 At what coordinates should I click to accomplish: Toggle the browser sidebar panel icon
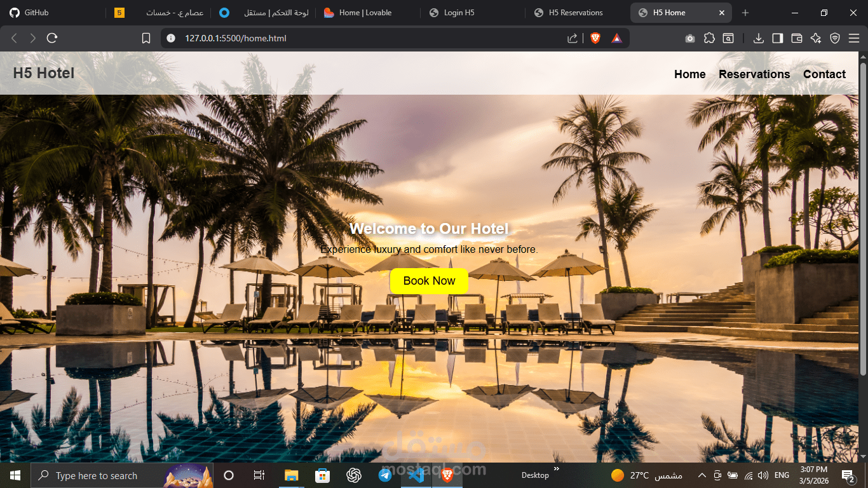pos(777,38)
